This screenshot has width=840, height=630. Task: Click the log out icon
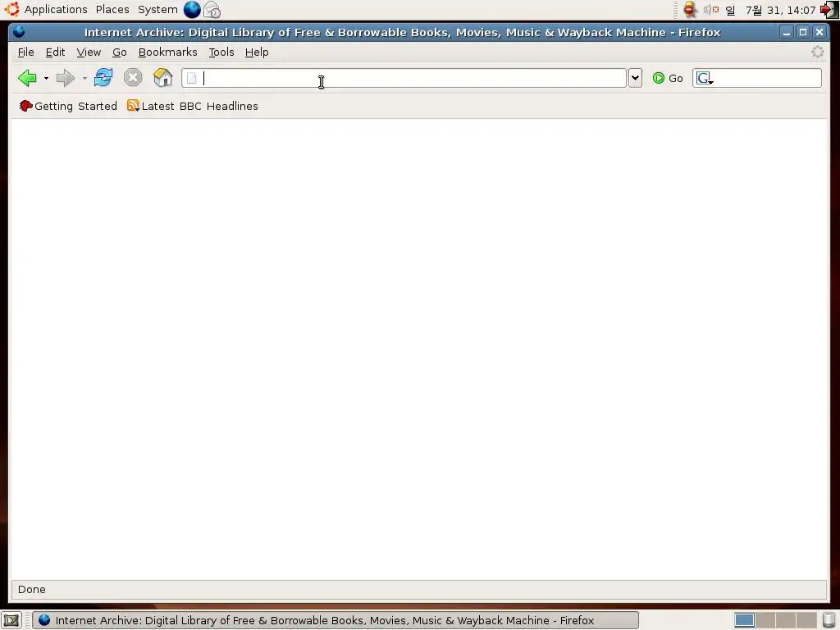pos(829,10)
